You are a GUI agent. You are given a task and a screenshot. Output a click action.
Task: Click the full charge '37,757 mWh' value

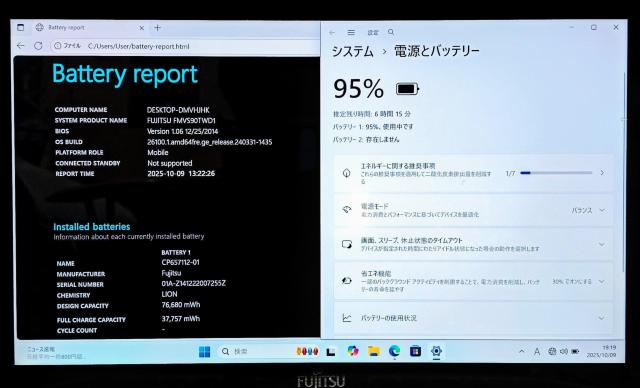[x=181, y=319]
